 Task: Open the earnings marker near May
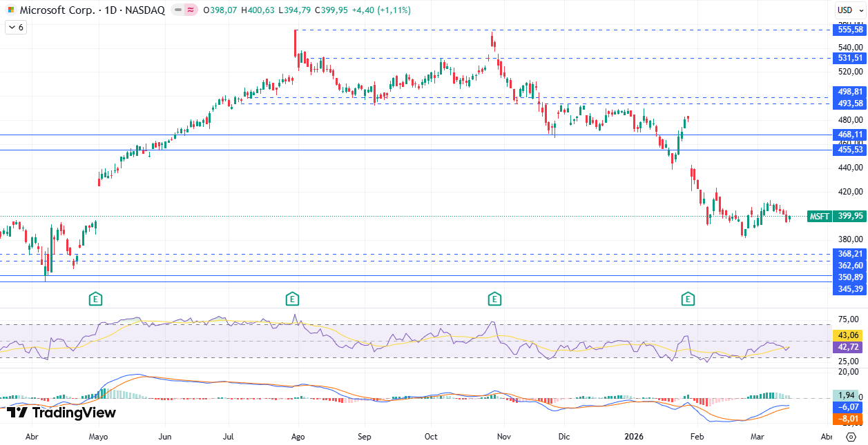tap(96, 299)
